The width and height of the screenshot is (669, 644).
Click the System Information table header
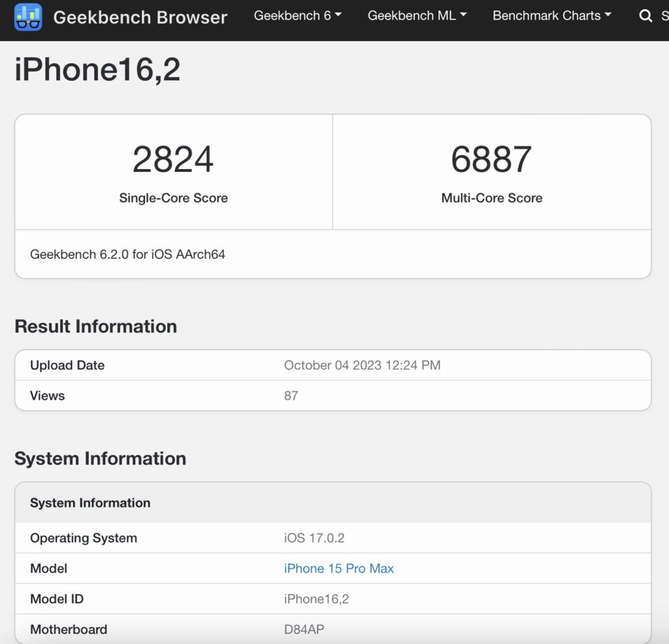(90, 503)
